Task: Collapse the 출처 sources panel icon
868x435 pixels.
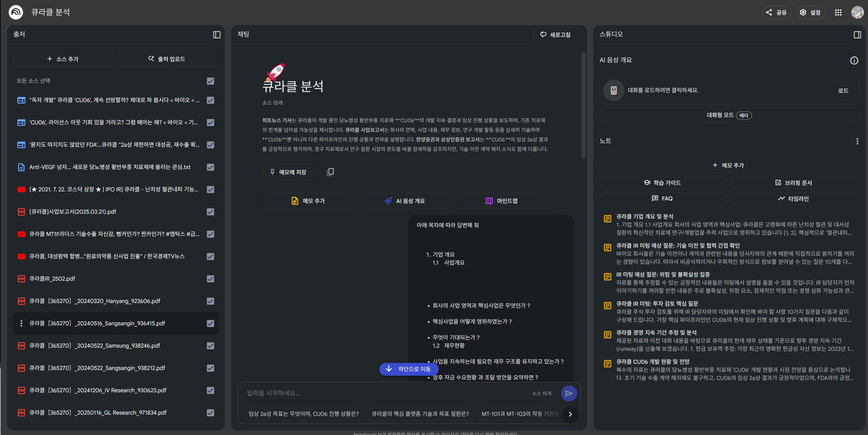Action: [217, 35]
